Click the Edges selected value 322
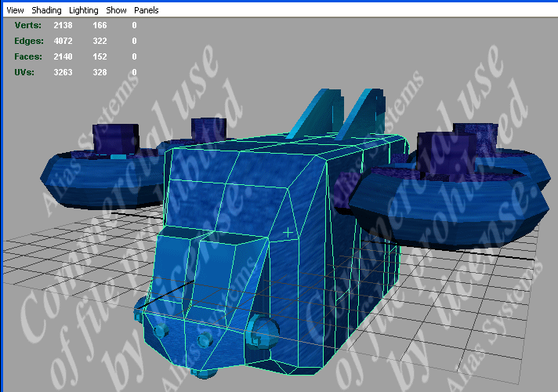 tap(100, 41)
